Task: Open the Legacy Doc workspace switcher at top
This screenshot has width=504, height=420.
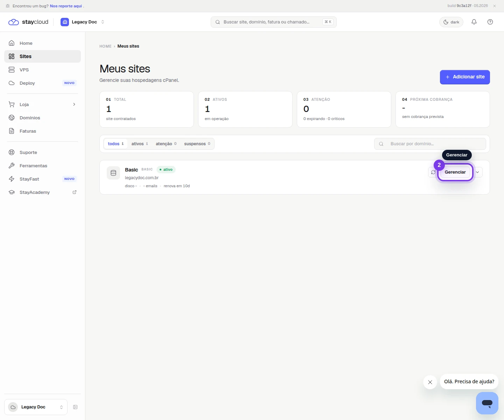Action: 83,22
